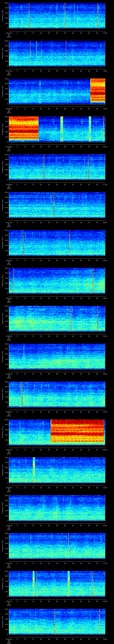
Task: Click the "18:20:00" start time label
Action: [9, 184]
